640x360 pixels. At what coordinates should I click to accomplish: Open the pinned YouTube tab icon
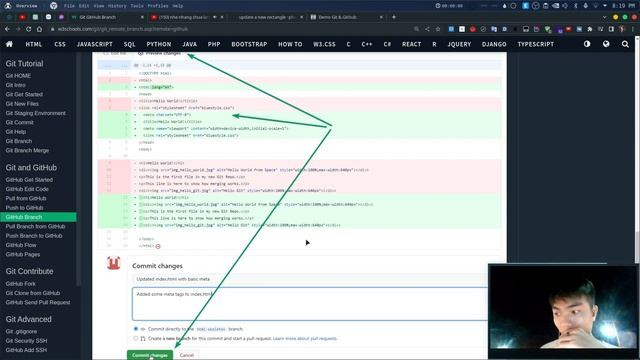pos(22,17)
